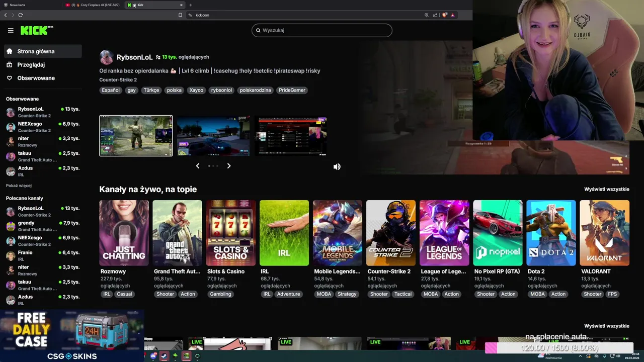Open Obserwowane in sidebar menu
Viewport: 644px width, 362px height.
pyautogui.click(x=43, y=78)
